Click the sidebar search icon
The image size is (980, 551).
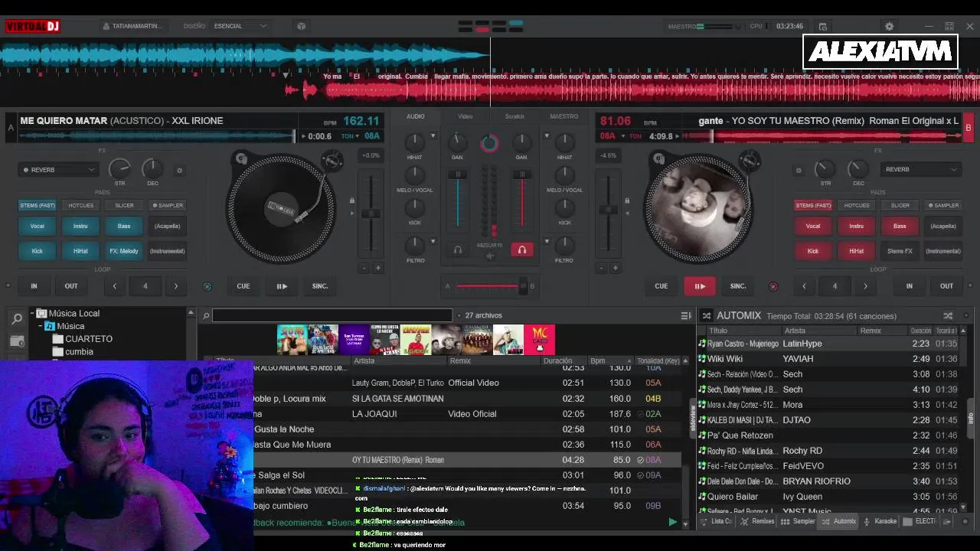point(17,320)
